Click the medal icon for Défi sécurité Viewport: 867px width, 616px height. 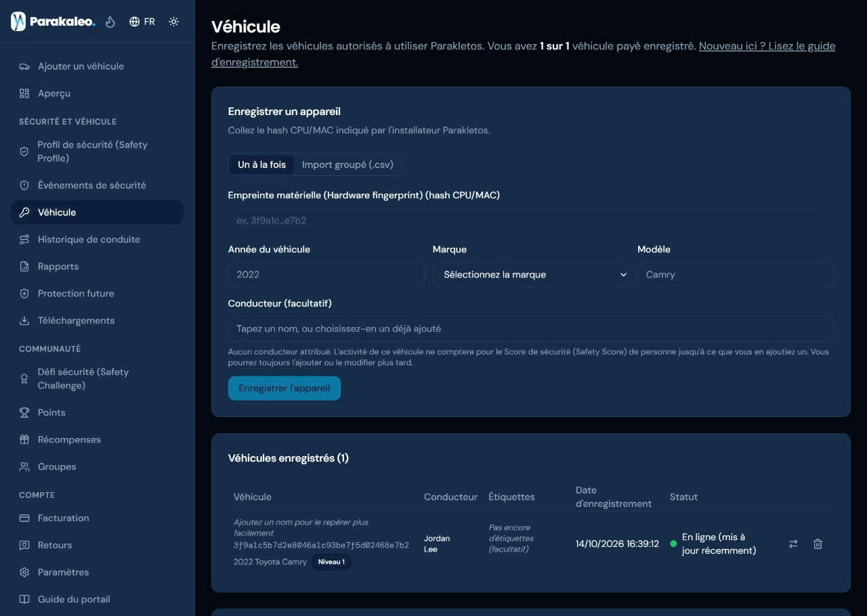pos(24,379)
